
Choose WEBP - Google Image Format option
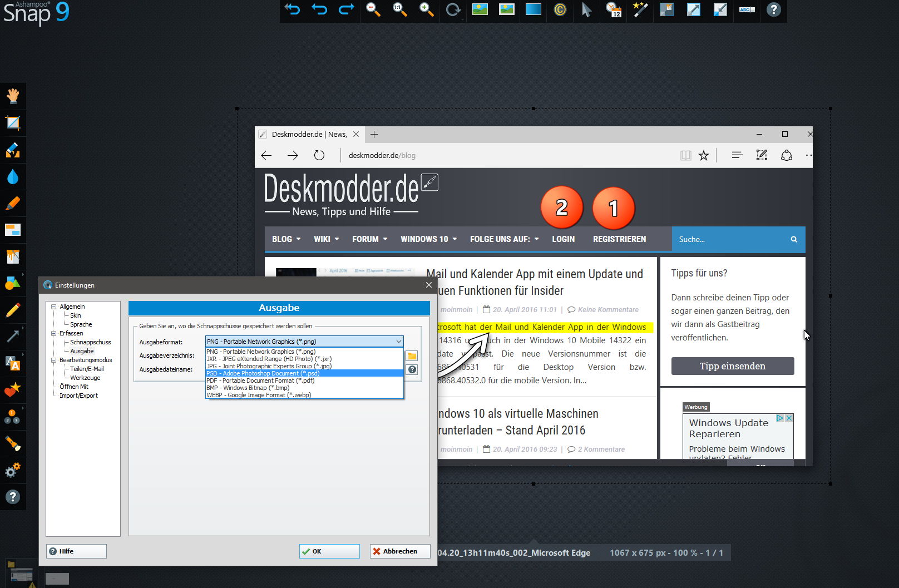point(304,395)
